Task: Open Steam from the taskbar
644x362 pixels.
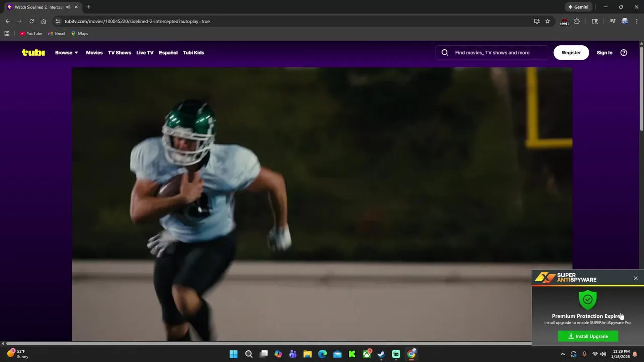Action: tap(381, 354)
